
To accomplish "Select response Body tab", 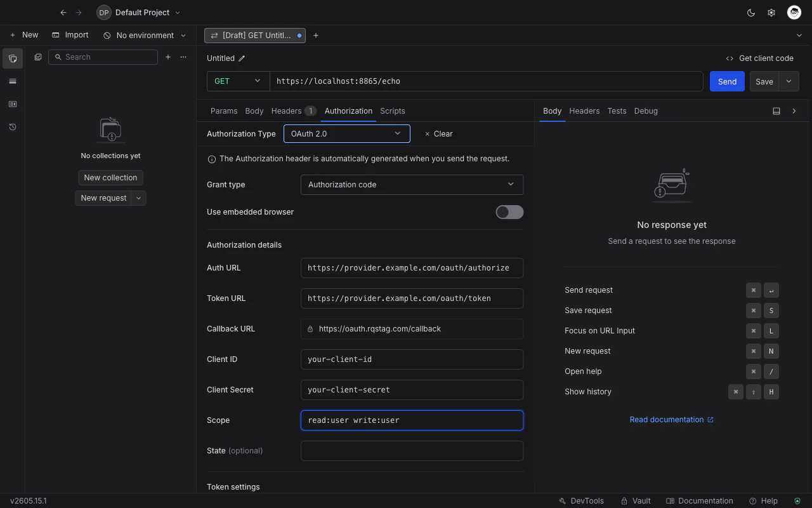I will (552, 111).
